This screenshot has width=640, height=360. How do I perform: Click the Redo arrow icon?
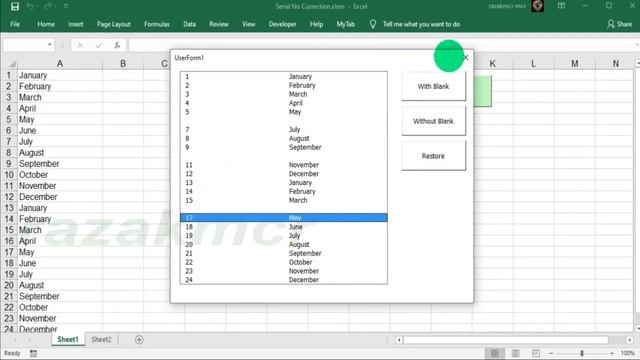coord(48,7)
